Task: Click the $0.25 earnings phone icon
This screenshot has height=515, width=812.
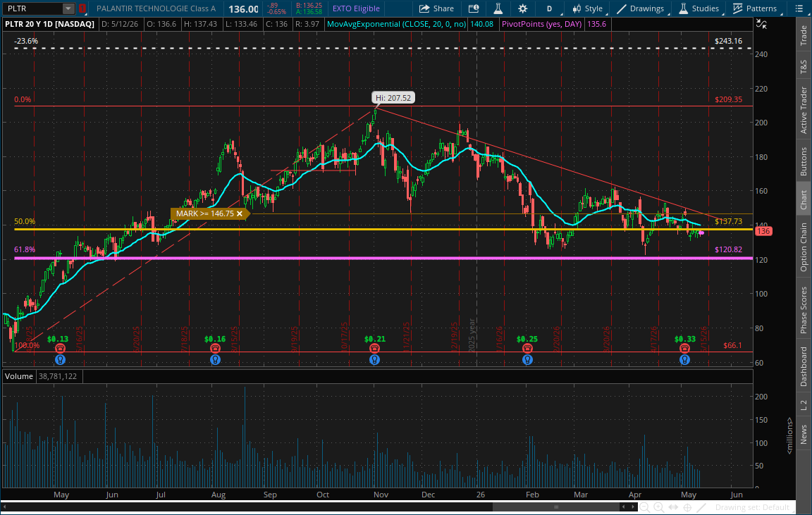Action: click(527, 349)
